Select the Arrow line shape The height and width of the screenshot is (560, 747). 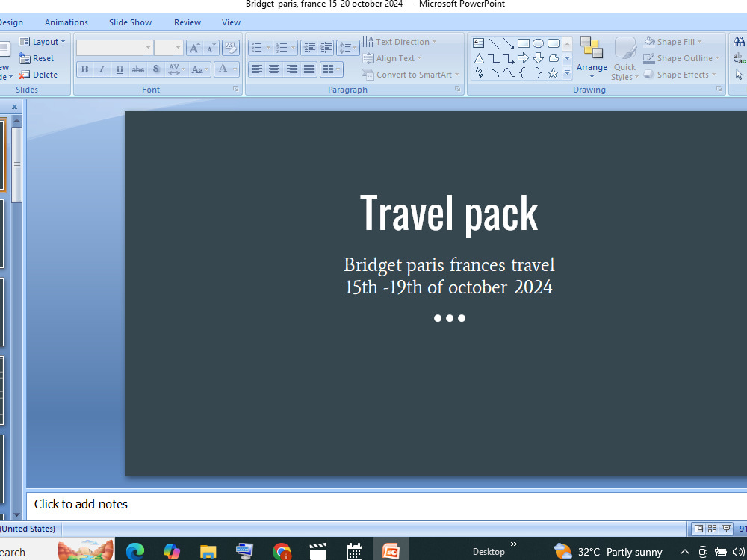pyautogui.click(x=508, y=43)
